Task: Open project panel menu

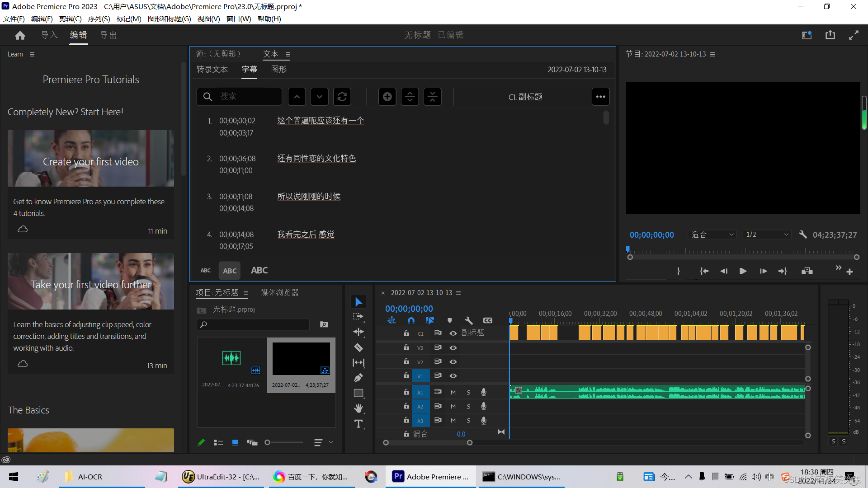Action: point(246,293)
